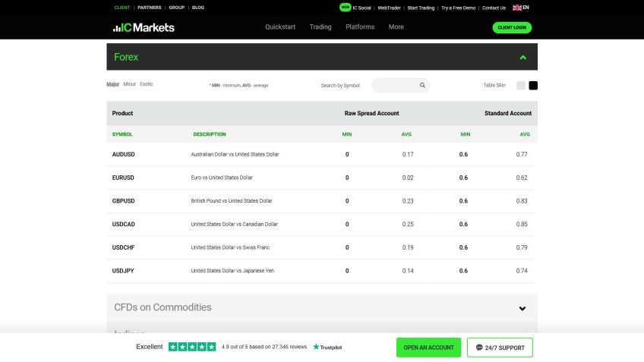This screenshot has width=644, height=362.
Task: Click the IC Markets logo
Action: click(144, 27)
